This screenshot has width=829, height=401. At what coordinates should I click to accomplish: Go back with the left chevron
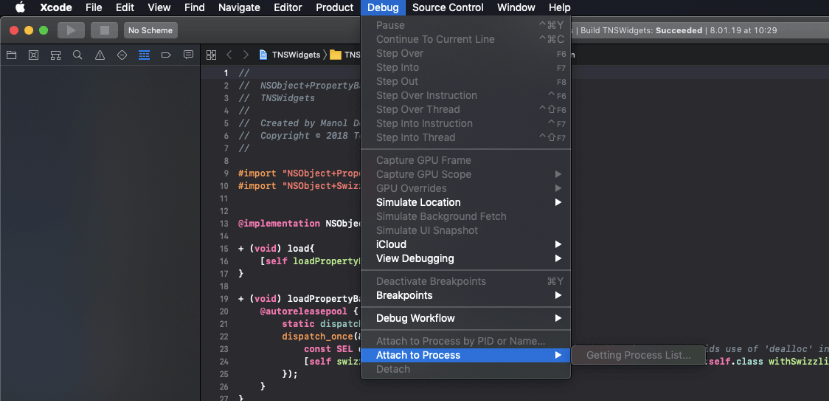click(229, 55)
